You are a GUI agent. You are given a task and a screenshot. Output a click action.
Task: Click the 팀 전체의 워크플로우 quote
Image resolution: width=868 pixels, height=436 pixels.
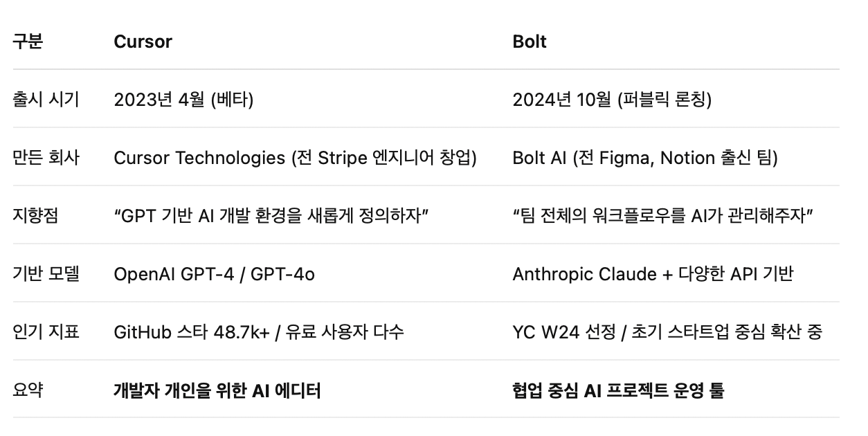coord(662,216)
